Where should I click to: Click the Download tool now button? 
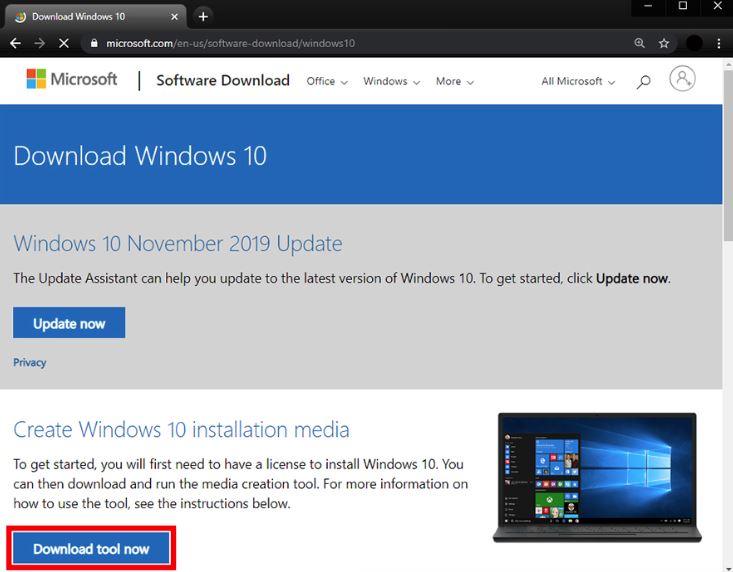pyautogui.click(x=91, y=548)
